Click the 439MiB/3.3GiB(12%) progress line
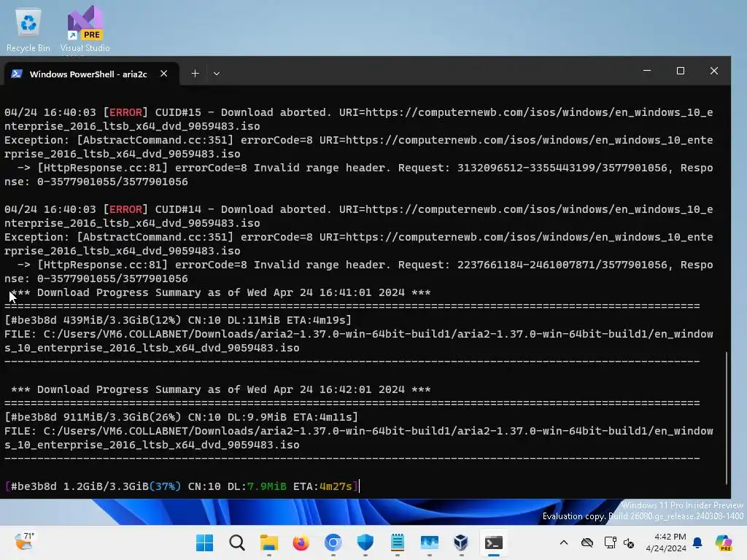Screen dimensions: 747x560 tap(178, 320)
